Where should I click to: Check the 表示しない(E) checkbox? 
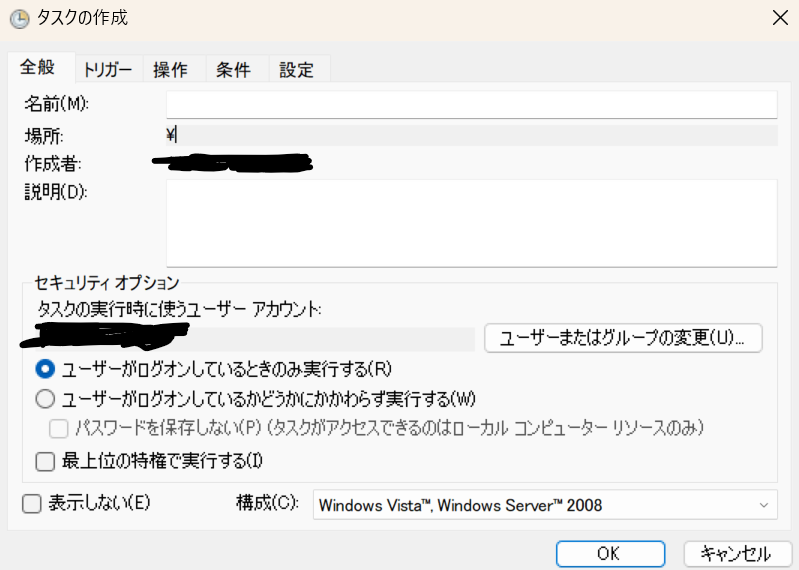(32, 504)
